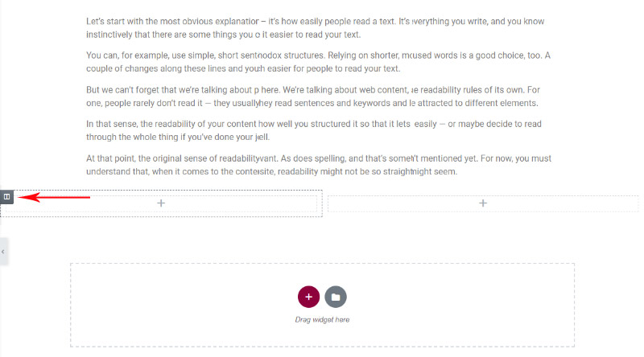Select the line beginning 'through the whole thing'
The height and width of the screenshot is (357, 644).
click(x=178, y=137)
